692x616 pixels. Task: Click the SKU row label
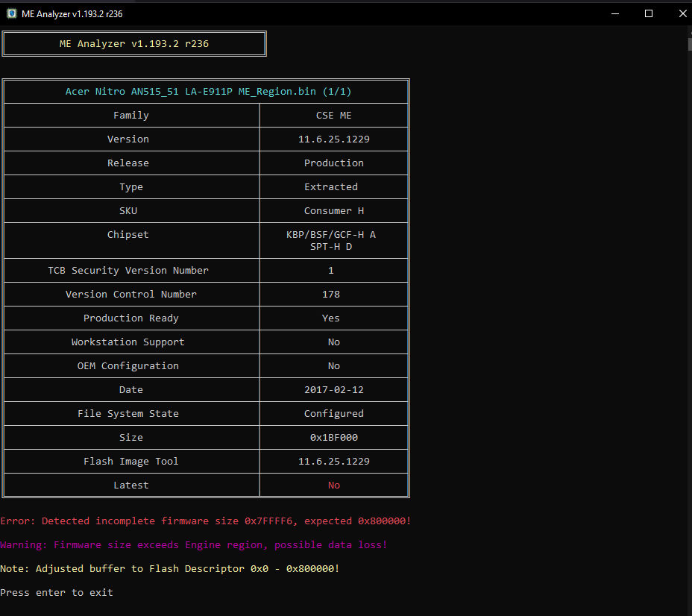pos(128,210)
